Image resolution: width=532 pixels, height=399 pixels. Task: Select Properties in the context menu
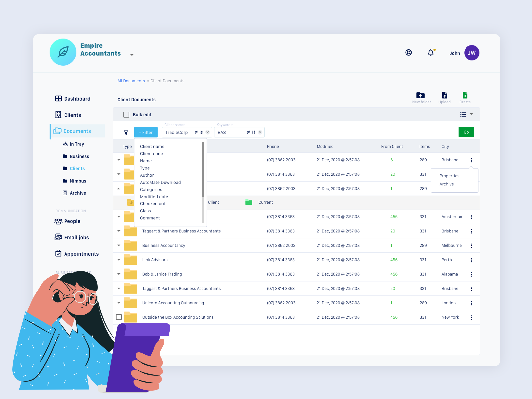point(449,176)
